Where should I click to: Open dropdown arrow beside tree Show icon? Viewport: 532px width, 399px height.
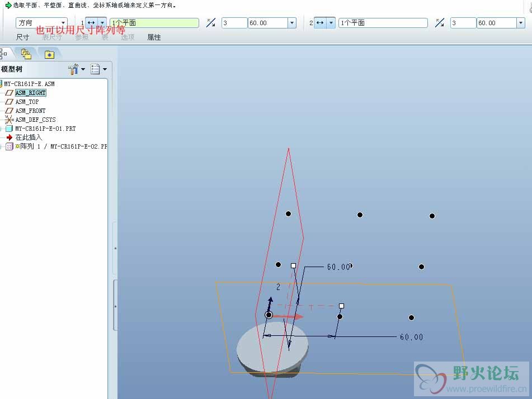pyautogui.click(x=105, y=69)
